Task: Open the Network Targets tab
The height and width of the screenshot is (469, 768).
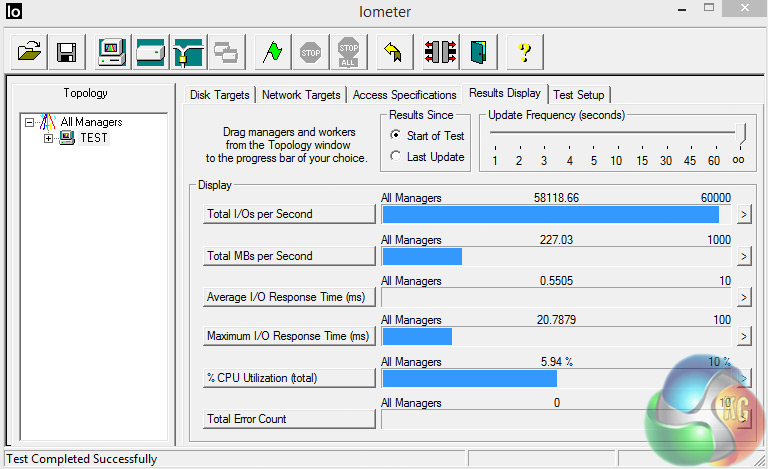Action: point(301,95)
